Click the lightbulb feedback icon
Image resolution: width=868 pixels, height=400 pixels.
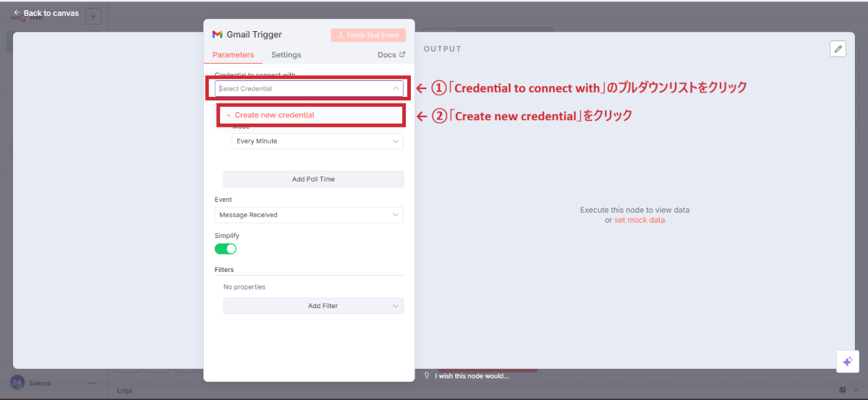[427, 375]
